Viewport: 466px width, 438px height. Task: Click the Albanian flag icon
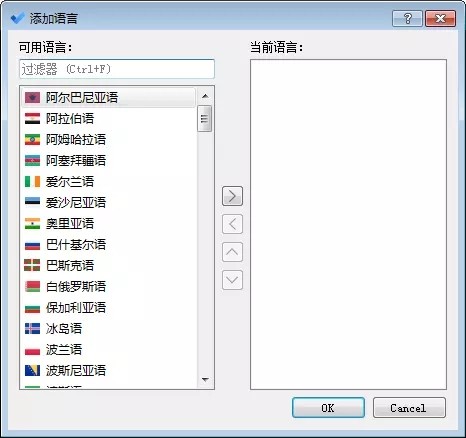pos(32,98)
